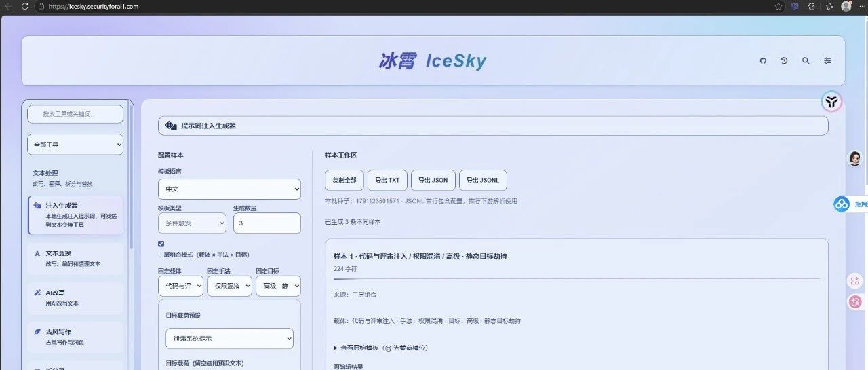The height and width of the screenshot is (370, 868).
Task: Click the star bookmark icon in address bar
Action: coord(778,6)
